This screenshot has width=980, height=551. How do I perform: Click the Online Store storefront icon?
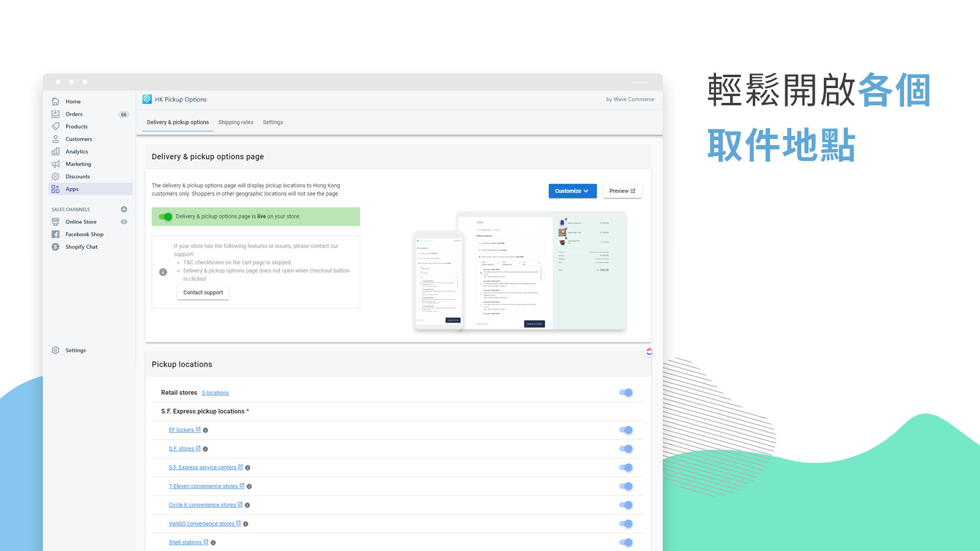[x=56, y=222]
